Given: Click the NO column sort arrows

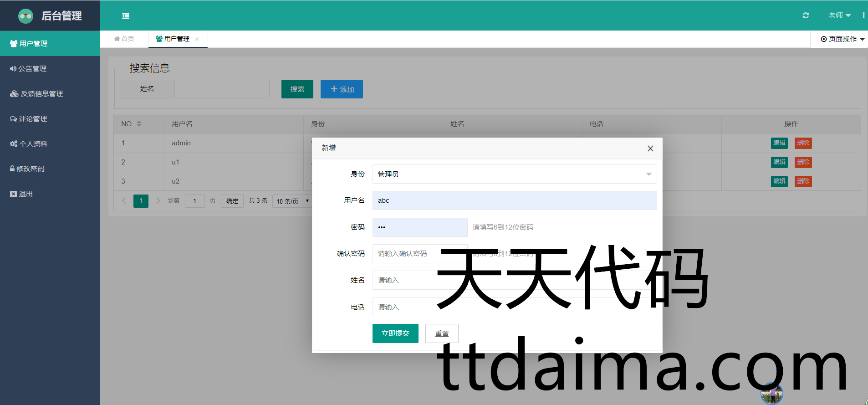Looking at the screenshot, I should (x=139, y=124).
